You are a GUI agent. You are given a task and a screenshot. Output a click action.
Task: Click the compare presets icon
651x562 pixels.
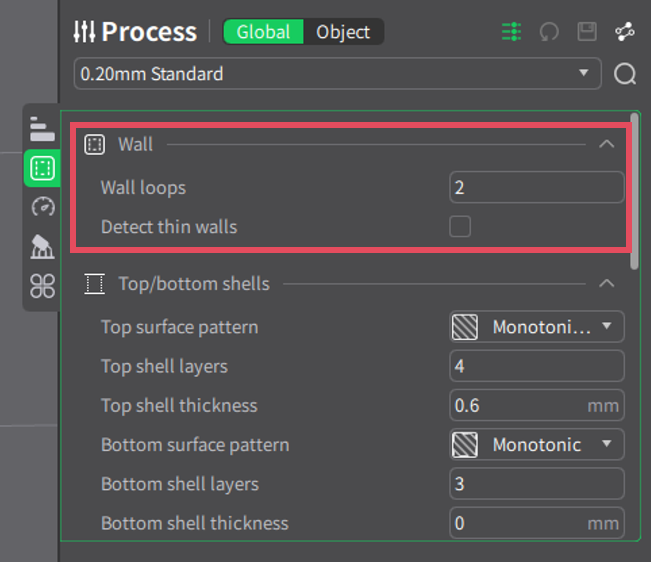625,32
